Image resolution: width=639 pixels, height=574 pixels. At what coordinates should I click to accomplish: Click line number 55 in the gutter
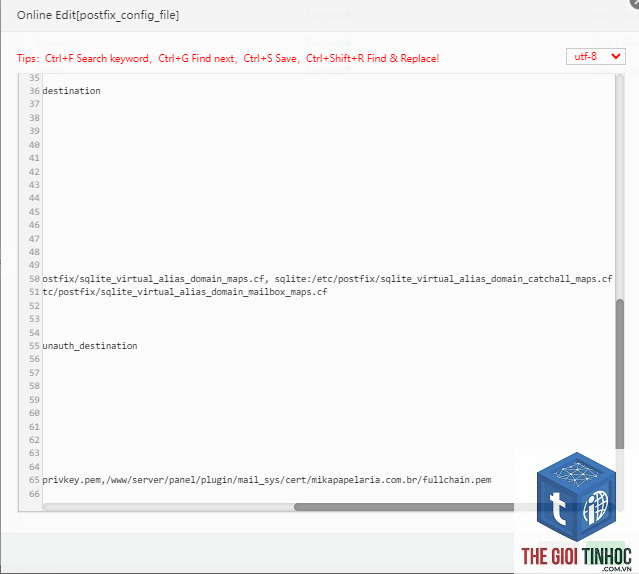coord(34,346)
